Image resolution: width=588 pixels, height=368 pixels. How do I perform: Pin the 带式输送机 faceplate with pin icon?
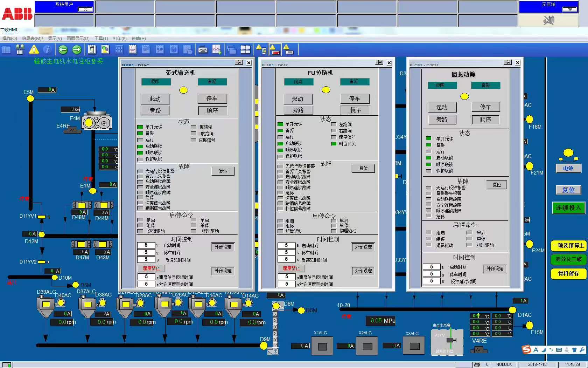(x=239, y=62)
